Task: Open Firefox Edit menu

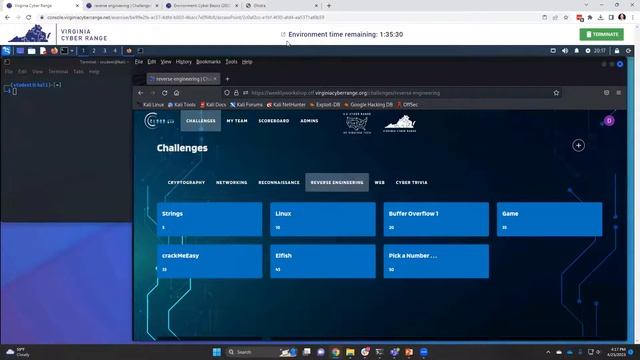Action: point(152,62)
